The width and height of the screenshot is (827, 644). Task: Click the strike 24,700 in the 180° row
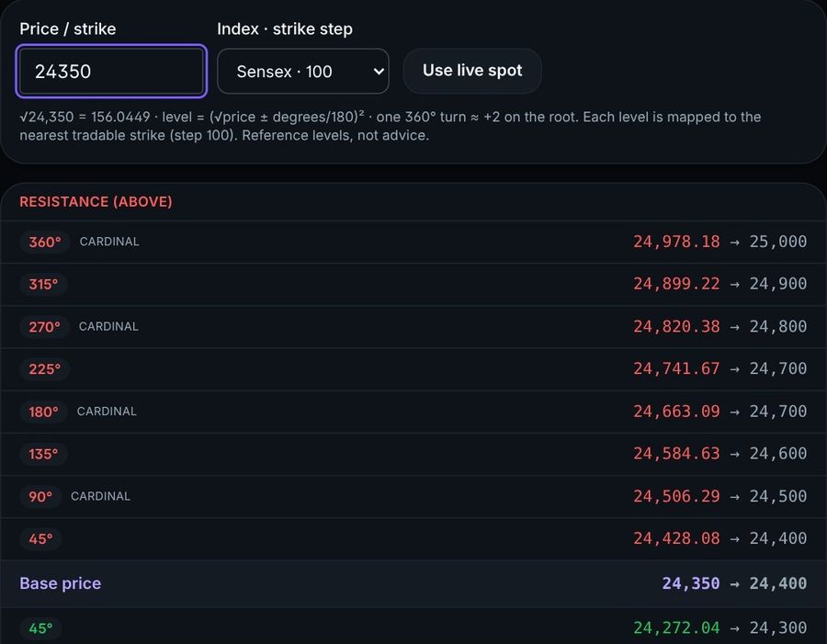(x=778, y=412)
